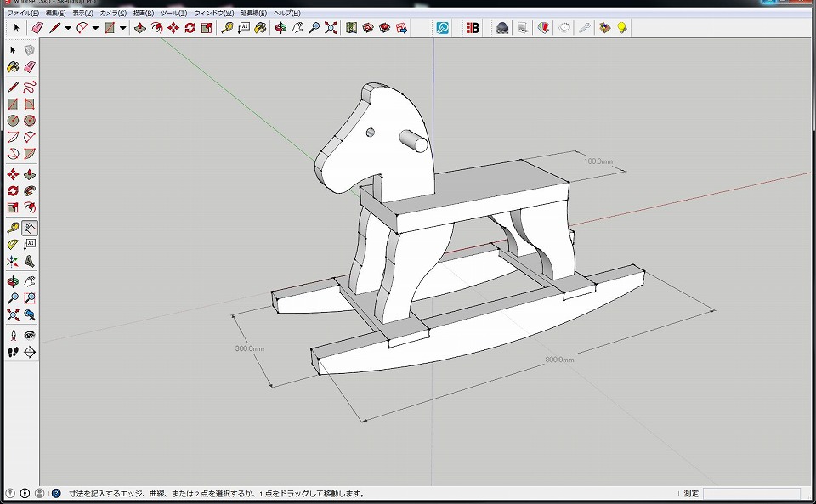Viewport: 816px width, 504px height.
Task: Select the Tape Measure tool in top toolbar
Action: pyautogui.click(x=227, y=28)
